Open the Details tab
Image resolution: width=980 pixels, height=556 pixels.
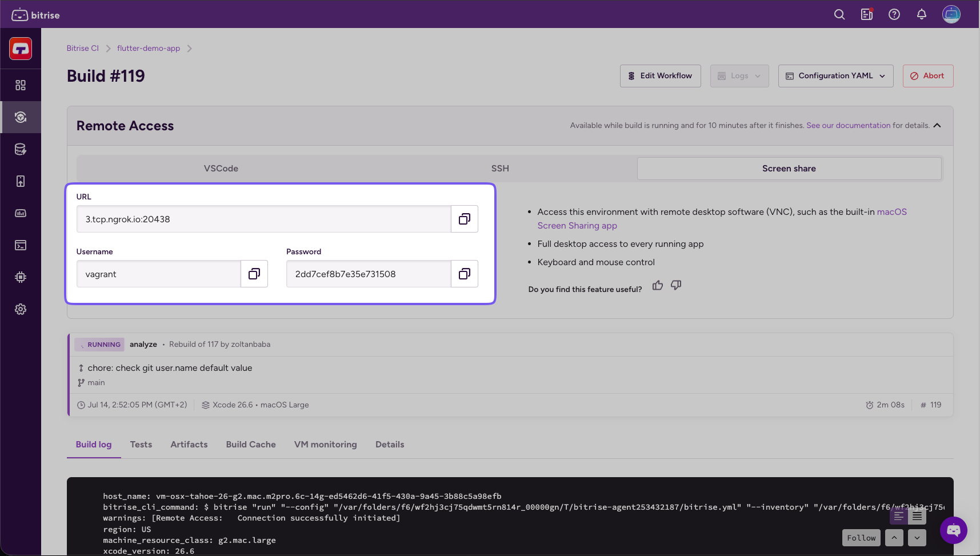pyautogui.click(x=390, y=445)
